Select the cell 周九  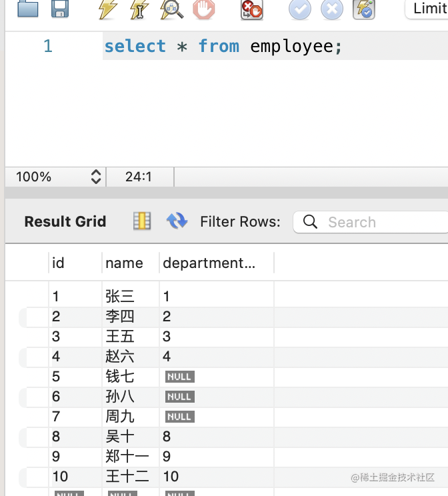pyautogui.click(x=131, y=416)
